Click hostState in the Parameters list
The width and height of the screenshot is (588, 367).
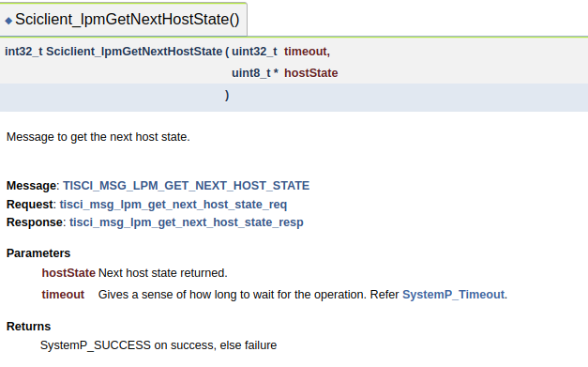point(68,273)
